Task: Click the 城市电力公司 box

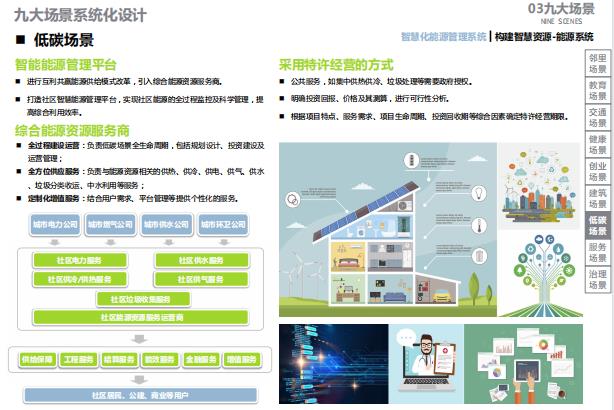Action: [x=55, y=224]
